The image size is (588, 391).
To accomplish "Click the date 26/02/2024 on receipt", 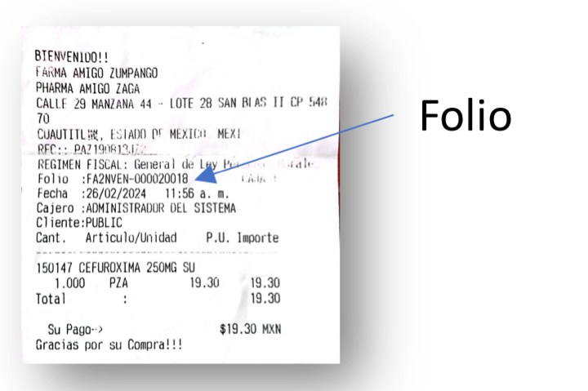I will pyautogui.click(x=116, y=193).
